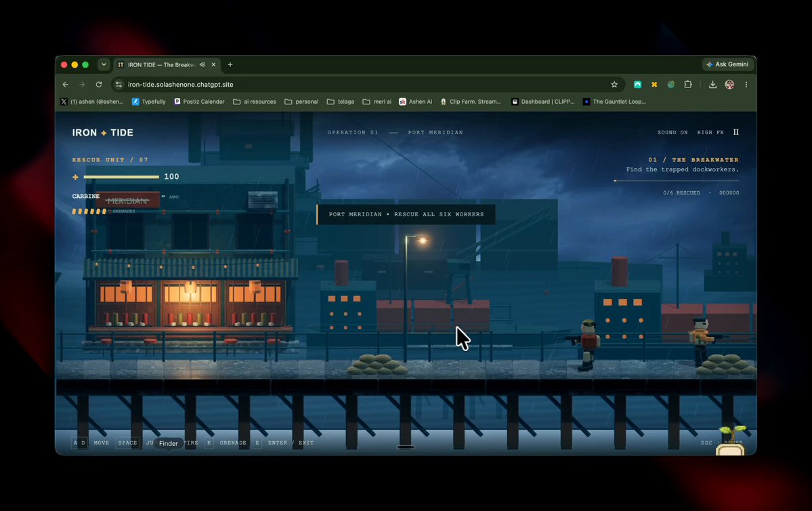This screenshot has width=812, height=511.
Task: Click the RESCUE UNIT / 07 label
Action: [x=110, y=160]
